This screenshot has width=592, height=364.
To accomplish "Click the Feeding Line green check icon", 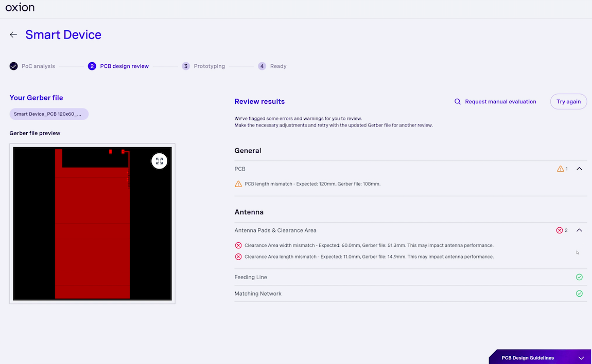I will click(x=579, y=277).
